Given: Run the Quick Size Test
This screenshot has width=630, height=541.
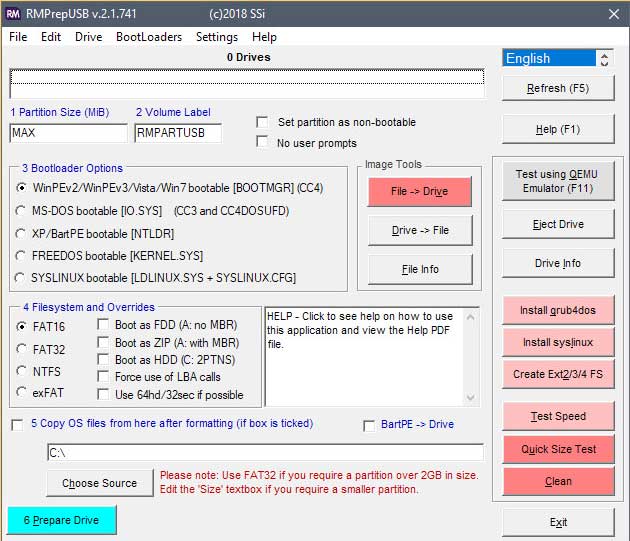Looking at the screenshot, I should pyautogui.click(x=557, y=449).
